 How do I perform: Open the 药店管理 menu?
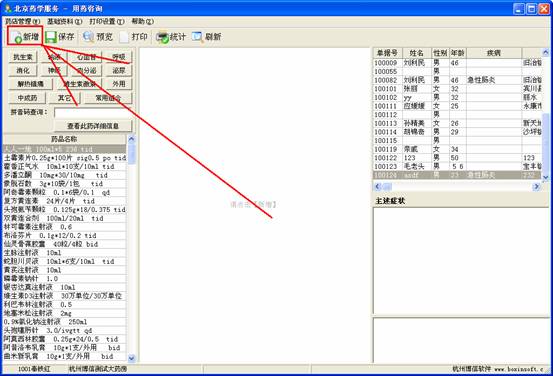(x=23, y=22)
